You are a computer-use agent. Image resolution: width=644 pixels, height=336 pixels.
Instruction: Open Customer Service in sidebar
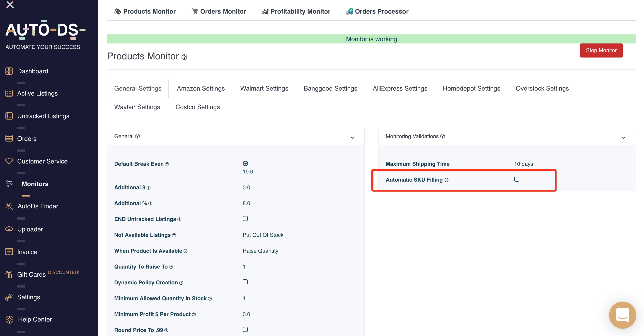point(42,161)
